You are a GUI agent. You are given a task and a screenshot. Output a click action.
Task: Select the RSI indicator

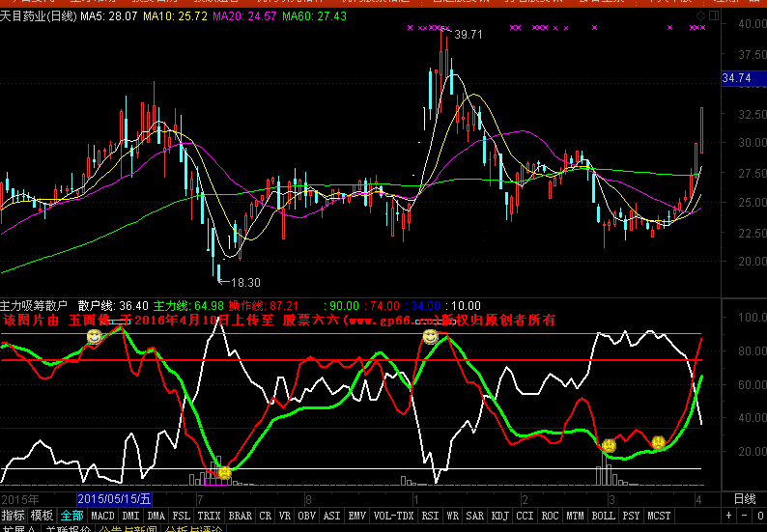[x=431, y=516]
